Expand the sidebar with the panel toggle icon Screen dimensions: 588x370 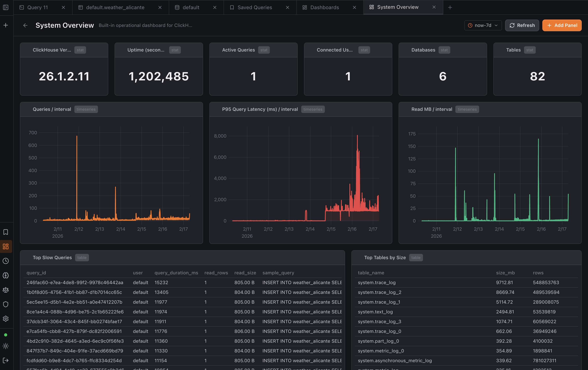[6, 7]
